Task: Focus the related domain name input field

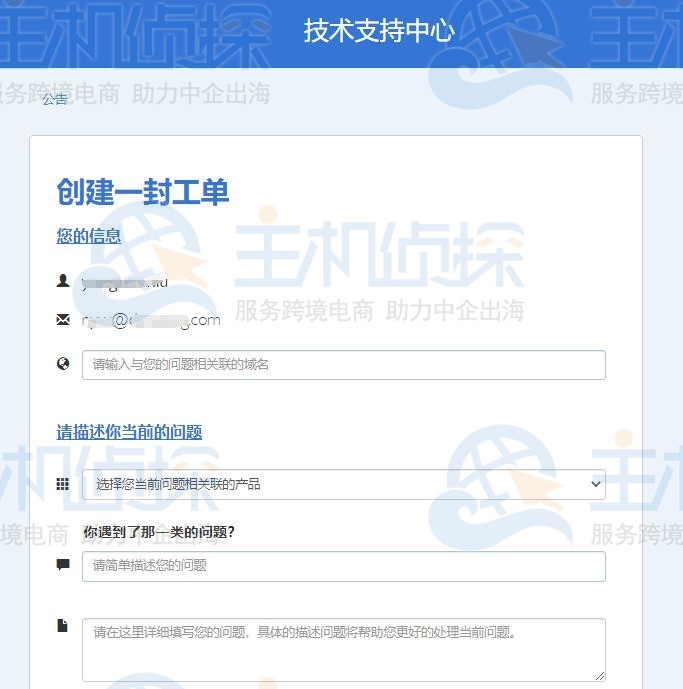Action: (x=344, y=365)
